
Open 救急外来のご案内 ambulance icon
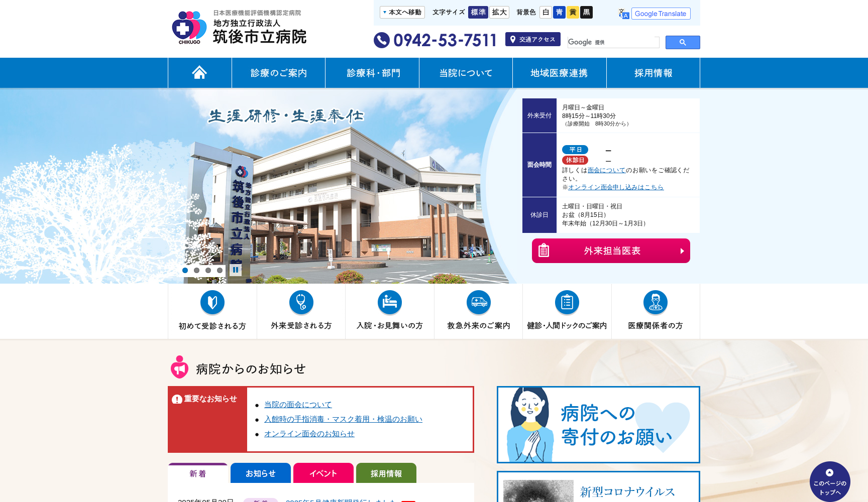click(x=478, y=303)
